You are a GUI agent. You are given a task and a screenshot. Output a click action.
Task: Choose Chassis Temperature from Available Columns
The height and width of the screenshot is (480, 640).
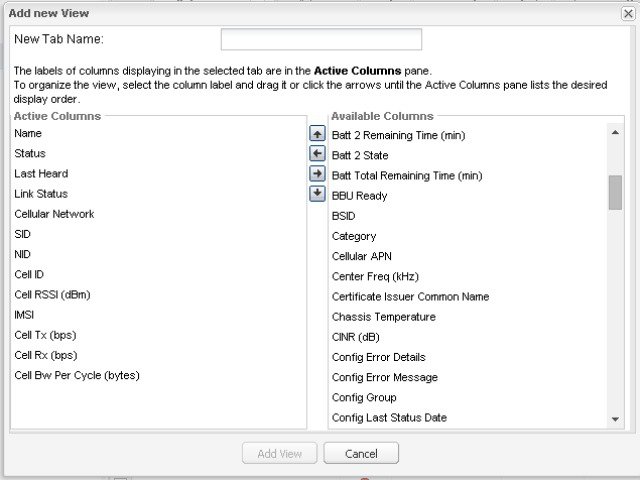pyautogui.click(x=383, y=317)
